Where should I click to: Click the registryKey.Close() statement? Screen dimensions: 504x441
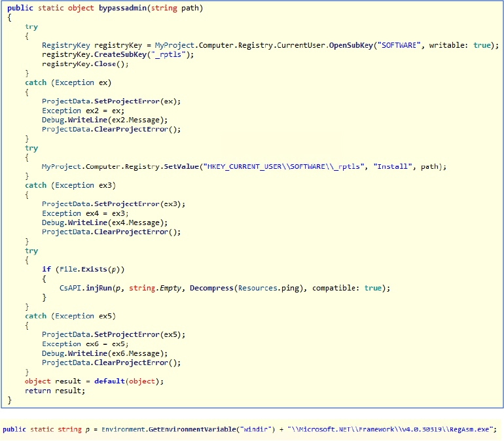(85, 64)
